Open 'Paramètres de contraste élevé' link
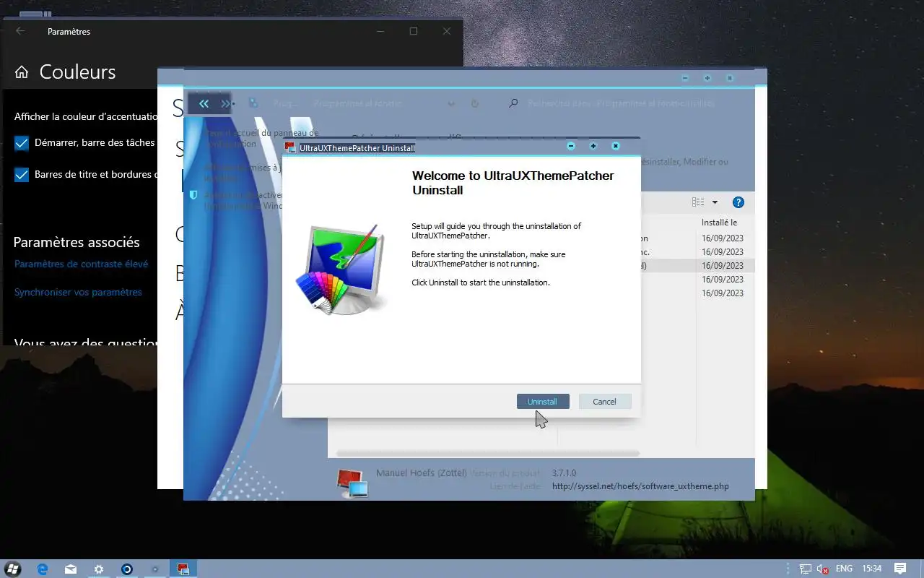 [x=82, y=264]
